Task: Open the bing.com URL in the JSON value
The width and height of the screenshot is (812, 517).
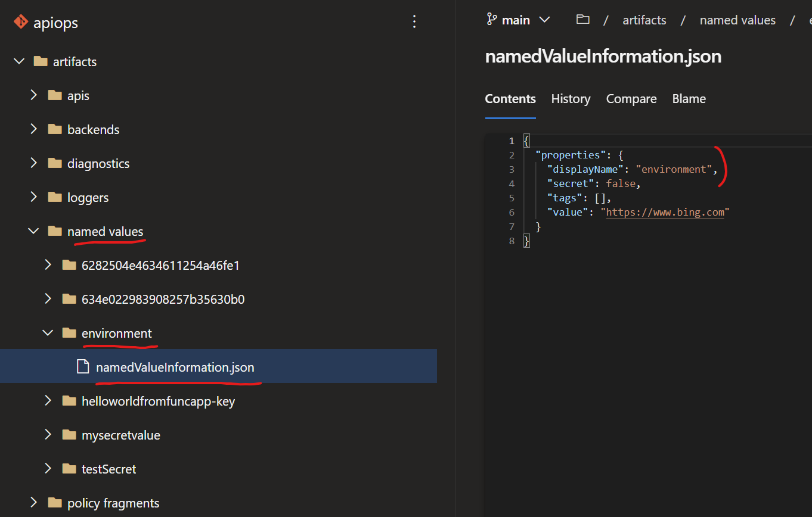Action: 664,211
